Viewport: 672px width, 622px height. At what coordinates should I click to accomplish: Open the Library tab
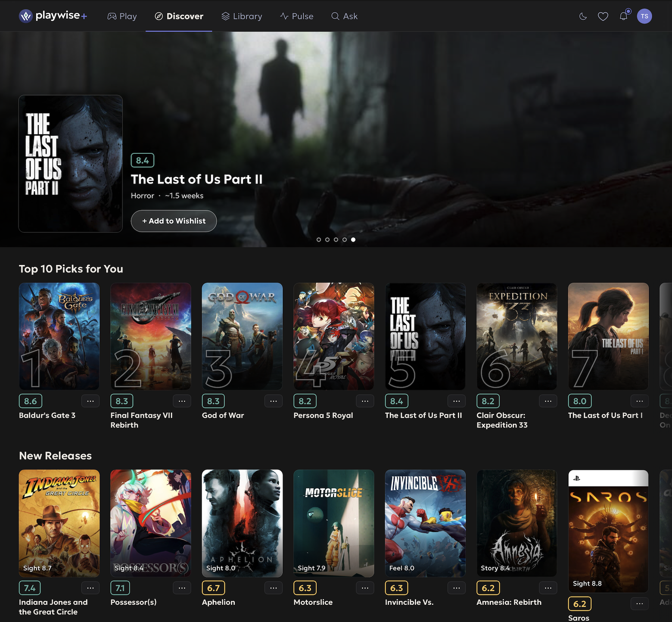[242, 16]
